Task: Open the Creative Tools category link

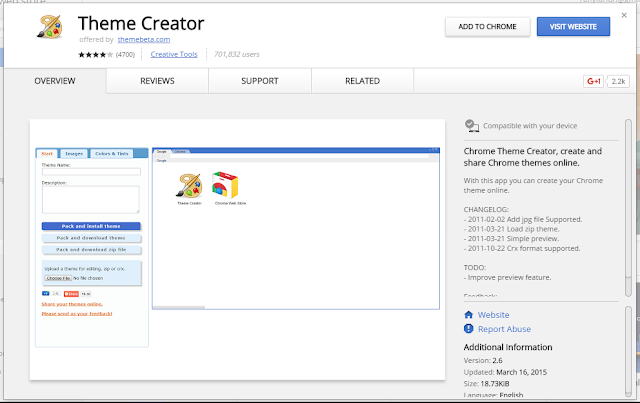Action: pos(174,54)
